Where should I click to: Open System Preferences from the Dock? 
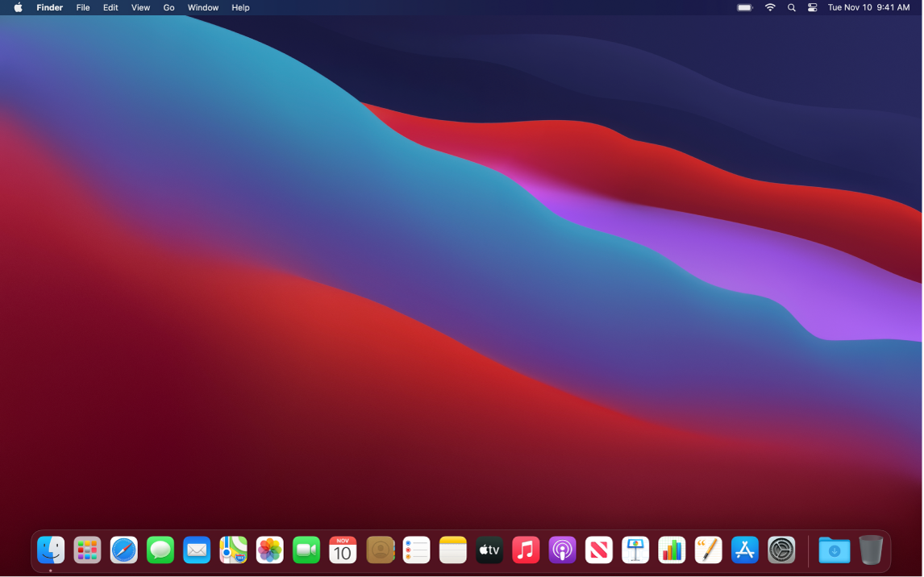(x=781, y=550)
